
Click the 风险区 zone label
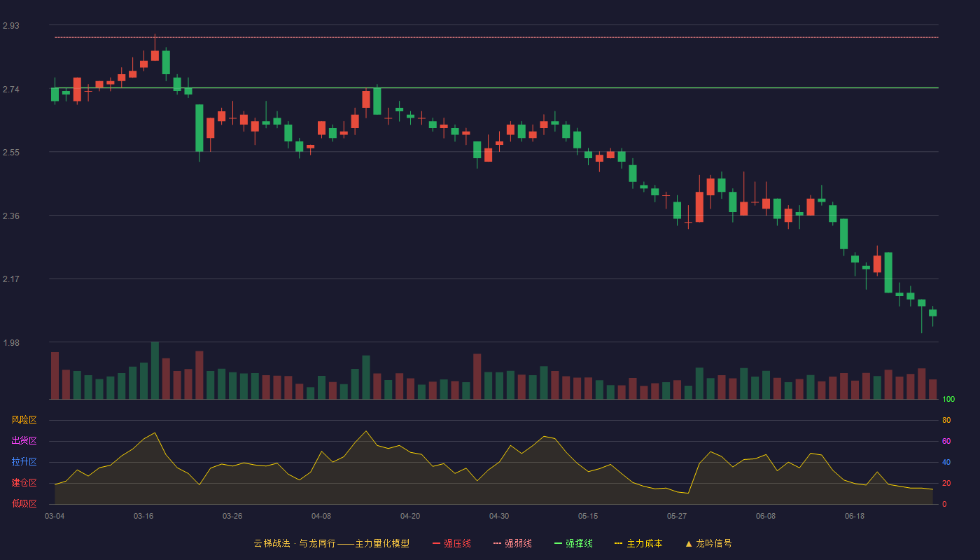click(24, 420)
